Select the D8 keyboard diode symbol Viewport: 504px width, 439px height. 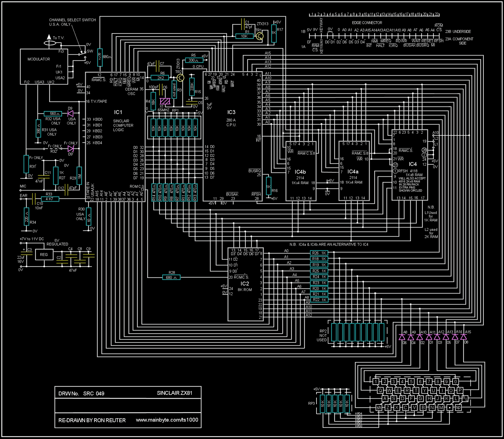(464, 337)
